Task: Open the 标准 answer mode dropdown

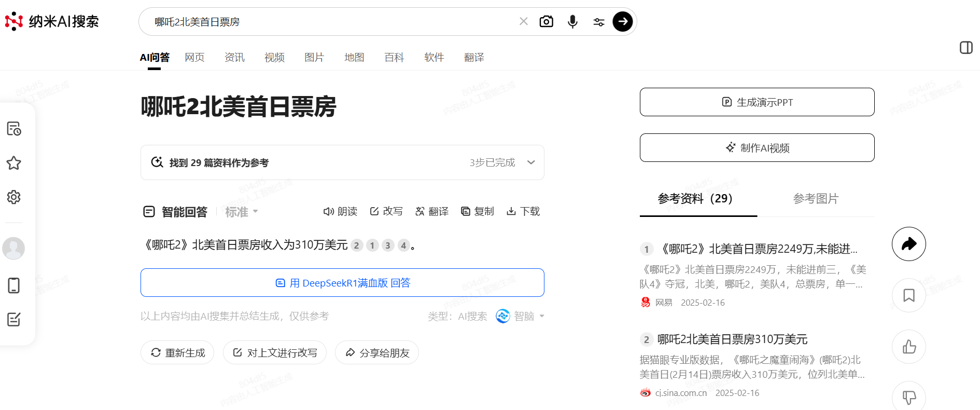Action: coord(242,212)
